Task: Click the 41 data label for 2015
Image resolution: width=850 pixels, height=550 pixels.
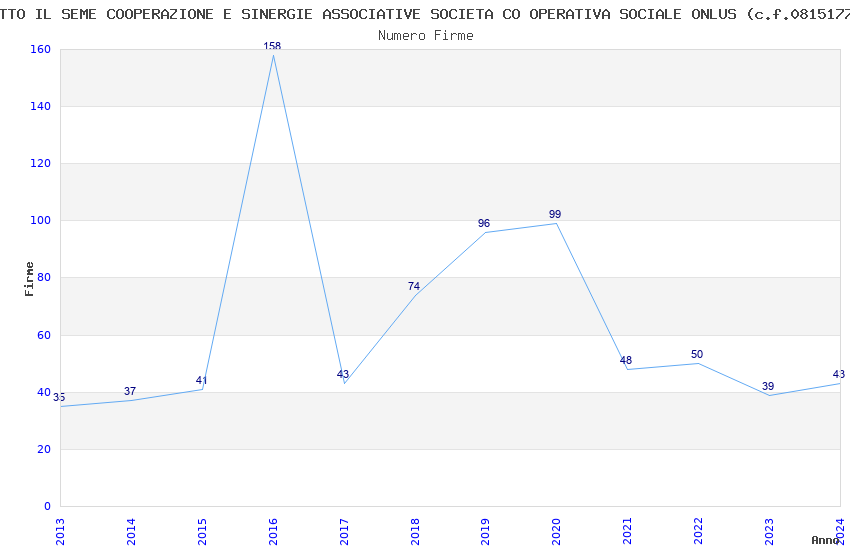Action: (x=201, y=380)
